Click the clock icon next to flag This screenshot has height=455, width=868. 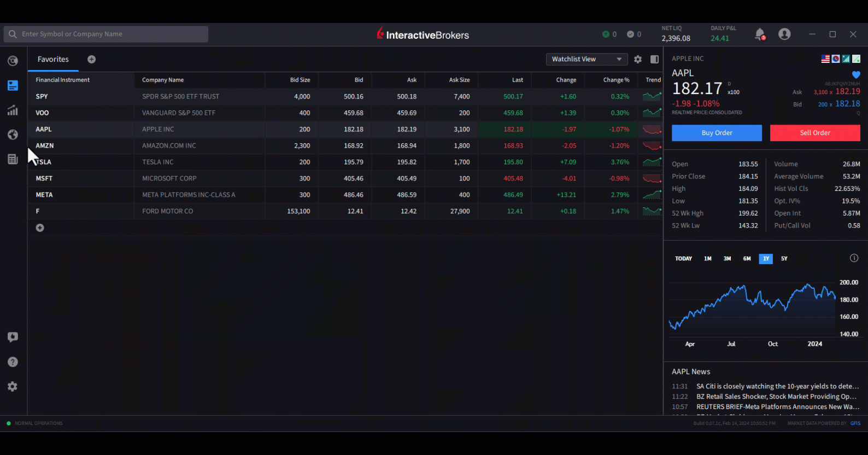click(x=836, y=59)
